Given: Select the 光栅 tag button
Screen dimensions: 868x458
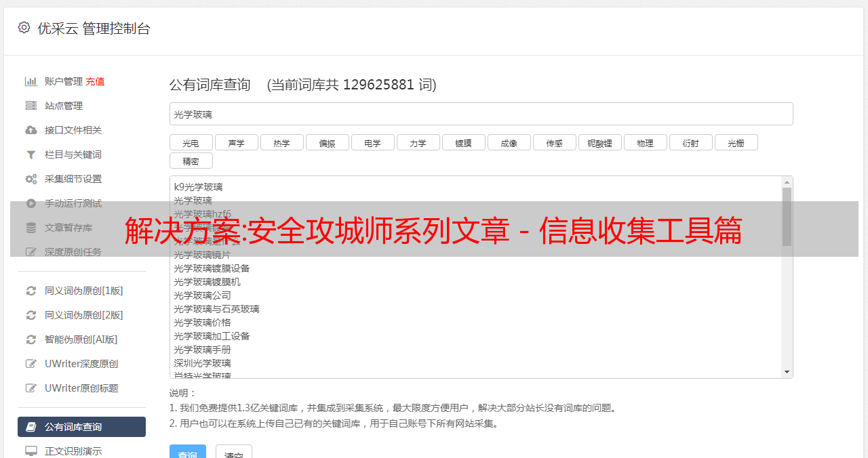Looking at the screenshot, I should (x=736, y=142).
